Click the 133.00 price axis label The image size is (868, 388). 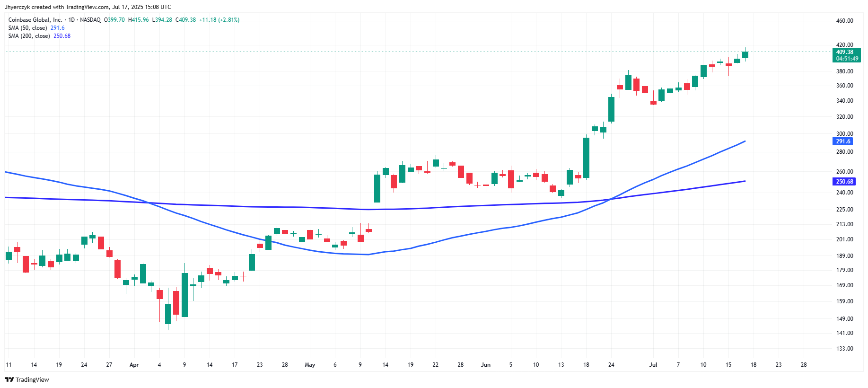coord(844,349)
